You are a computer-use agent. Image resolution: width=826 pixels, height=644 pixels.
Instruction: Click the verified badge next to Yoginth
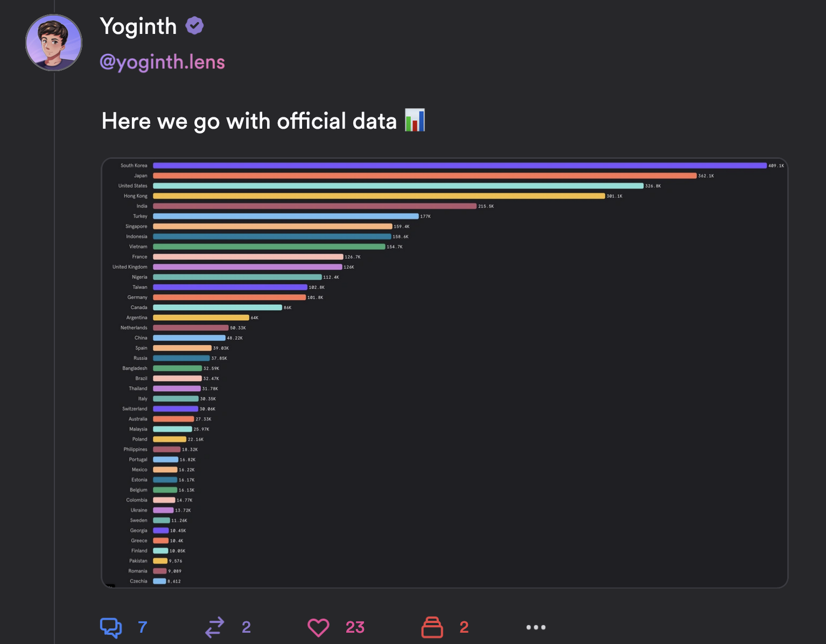194,26
